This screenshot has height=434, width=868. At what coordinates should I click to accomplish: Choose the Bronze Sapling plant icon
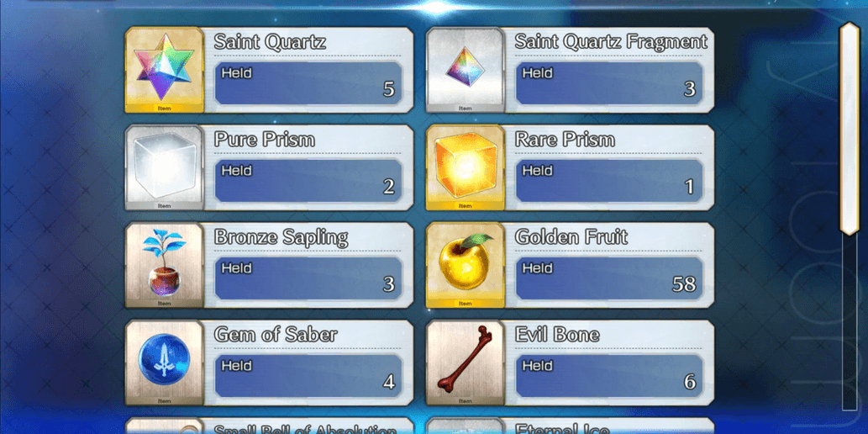click(165, 266)
